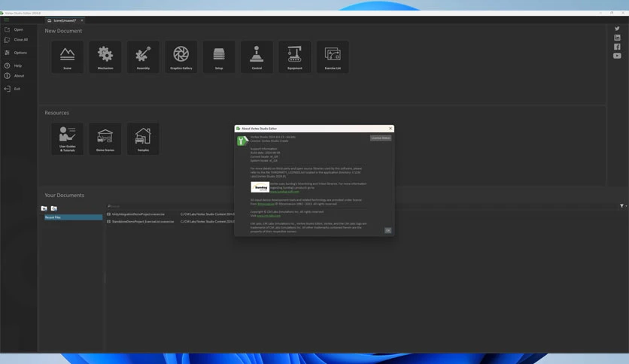Click Open in the left sidebar

14,29
